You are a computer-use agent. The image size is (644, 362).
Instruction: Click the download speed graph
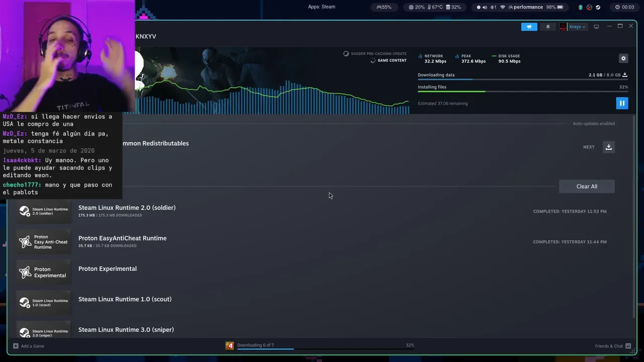[x=272, y=98]
